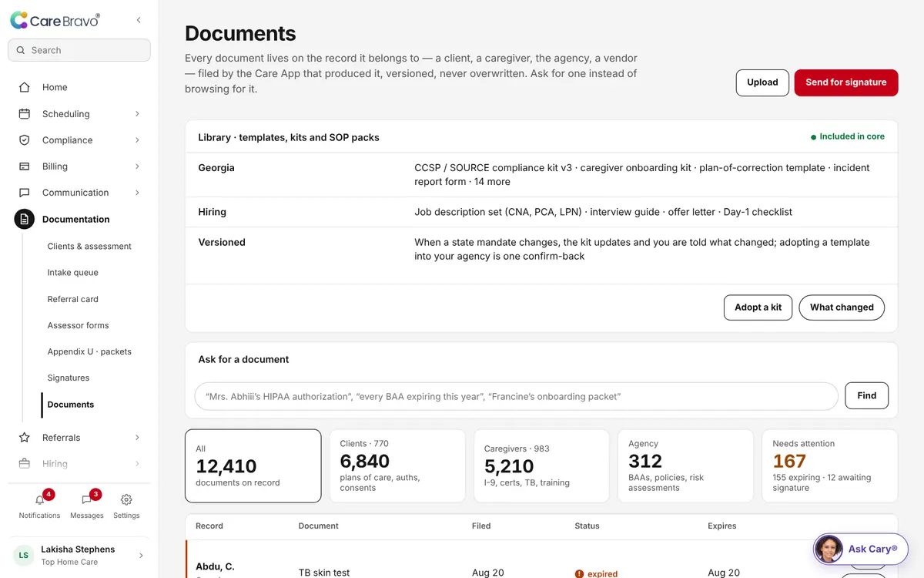This screenshot has width=924, height=578.
Task: Expand the Compliance menu chevron
Action: coord(137,139)
